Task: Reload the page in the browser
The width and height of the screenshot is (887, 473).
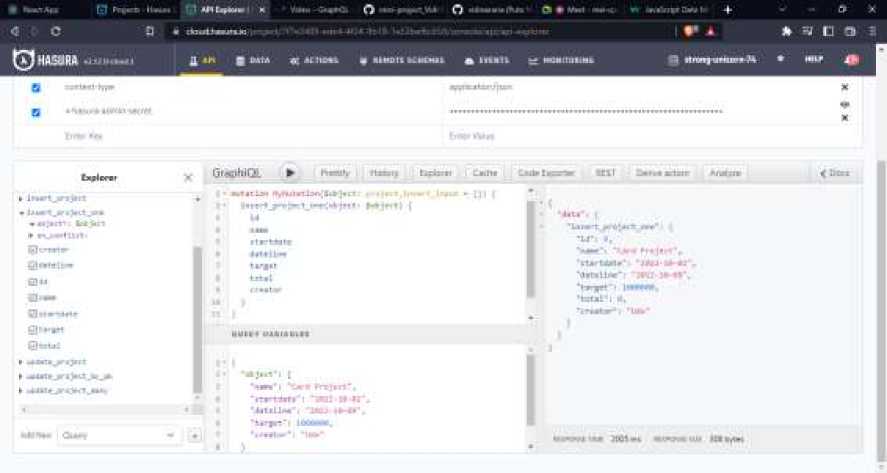Action: coord(55,31)
